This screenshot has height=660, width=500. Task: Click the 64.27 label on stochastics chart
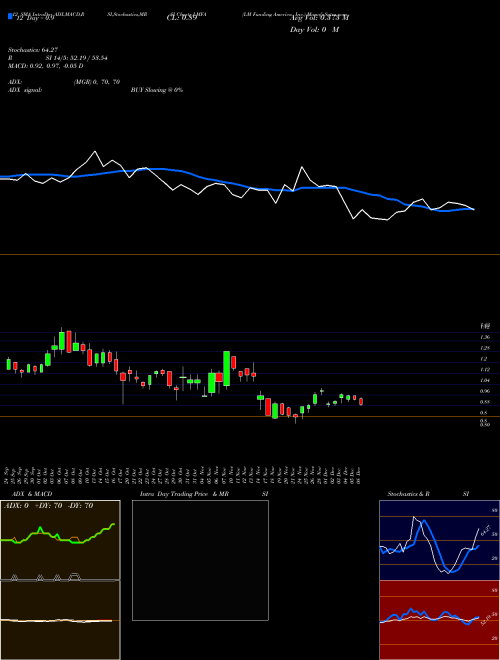pos(485,529)
